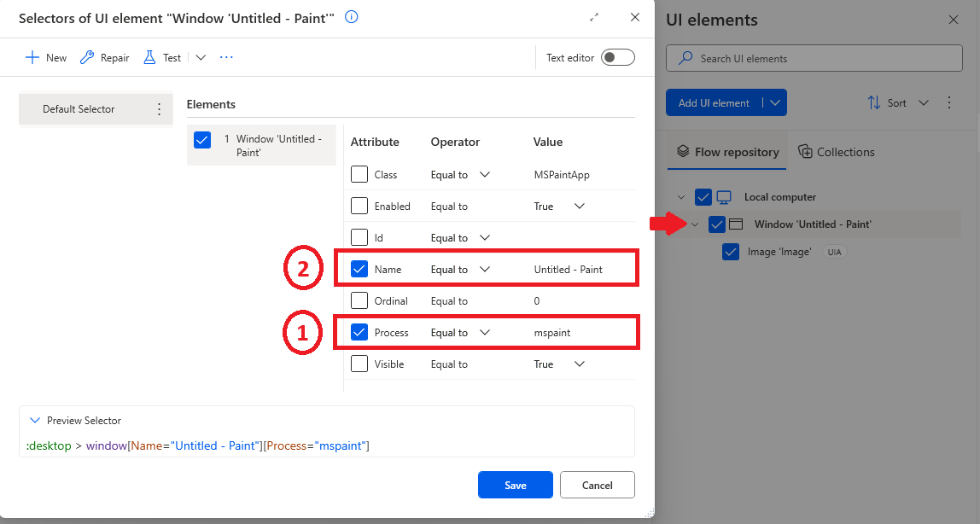Screen dimensions: 980x524
Task: Click the info icon next to the dialog title
Action: coord(351,17)
